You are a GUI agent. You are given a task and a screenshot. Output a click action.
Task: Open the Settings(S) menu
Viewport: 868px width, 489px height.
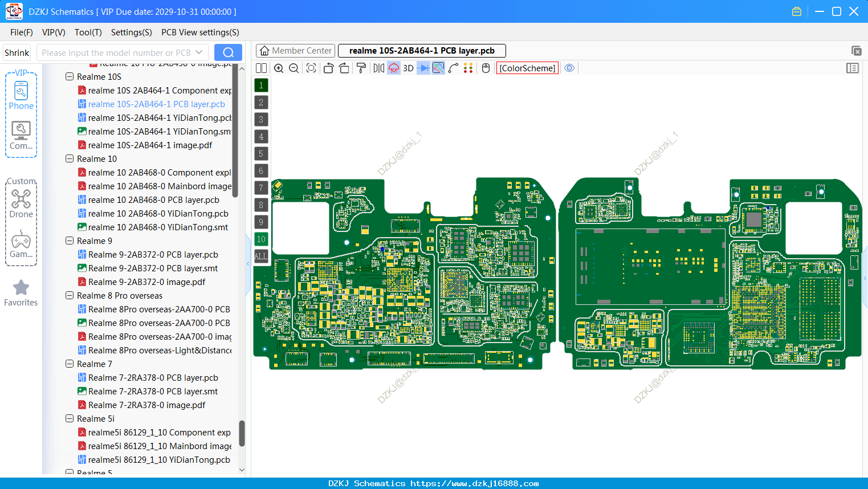[132, 32]
